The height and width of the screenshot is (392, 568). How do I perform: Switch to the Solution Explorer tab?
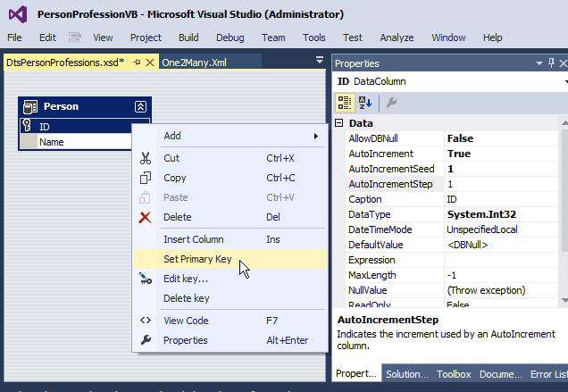click(407, 374)
